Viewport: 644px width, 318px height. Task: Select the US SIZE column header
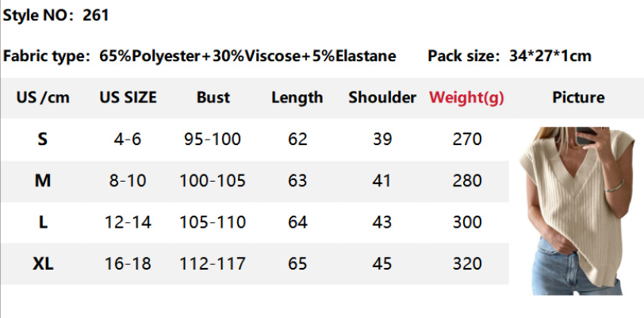pos(128,98)
